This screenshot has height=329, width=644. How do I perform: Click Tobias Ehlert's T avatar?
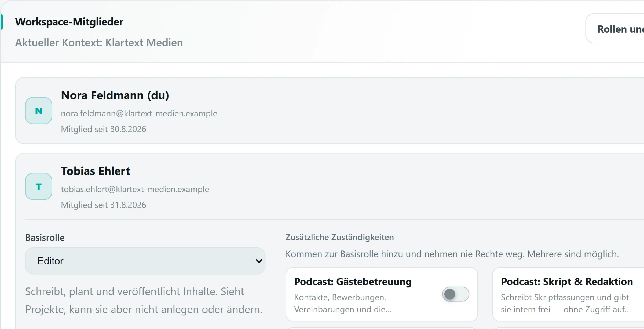click(39, 187)
